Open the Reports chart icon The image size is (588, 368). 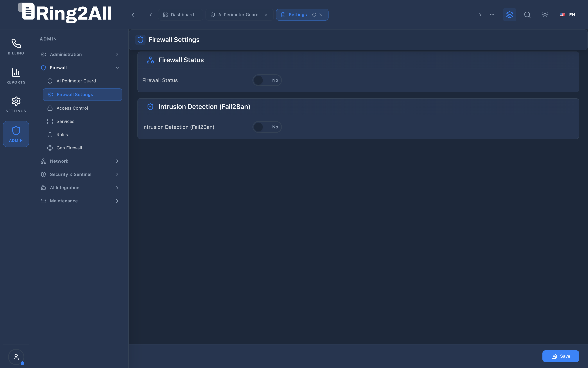click(x=16, y=72)
